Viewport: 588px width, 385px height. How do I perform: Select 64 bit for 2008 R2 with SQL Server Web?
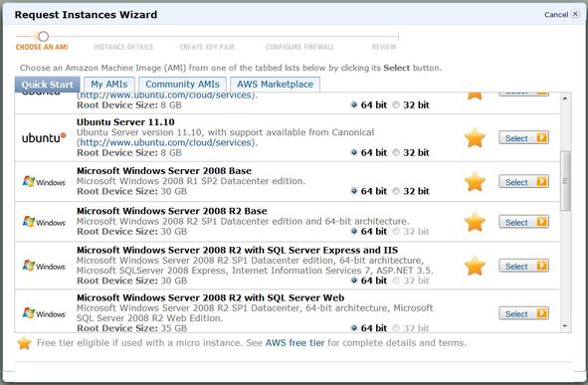click(354, 328)
